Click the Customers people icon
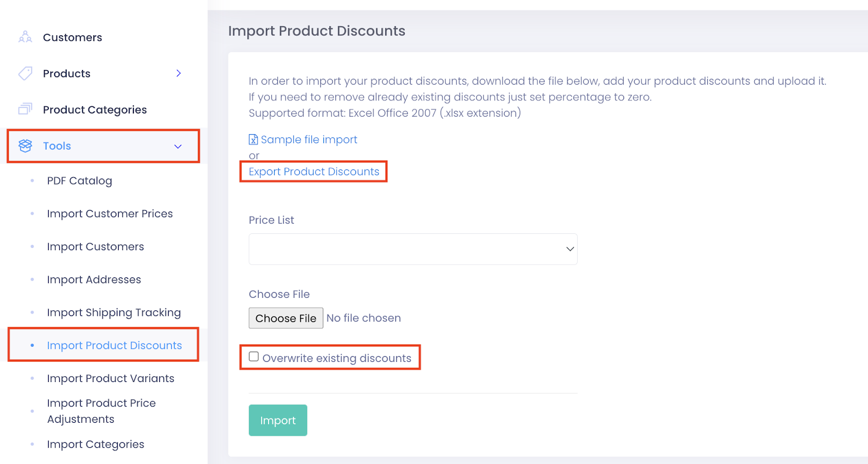The height and width of the screenshot is (464, 868). [x=25, y=37]
